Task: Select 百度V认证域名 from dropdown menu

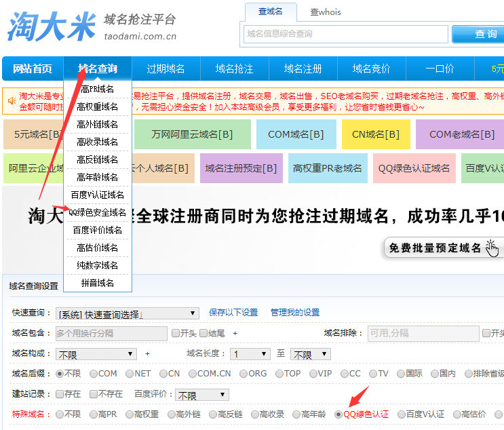Action: point(98,195)
